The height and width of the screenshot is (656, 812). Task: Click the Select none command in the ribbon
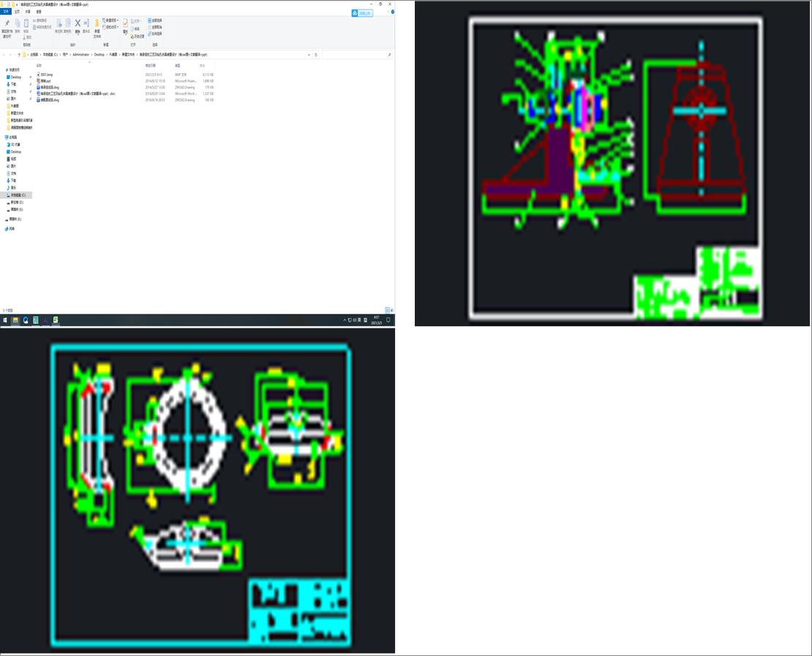tap(155, 27)
